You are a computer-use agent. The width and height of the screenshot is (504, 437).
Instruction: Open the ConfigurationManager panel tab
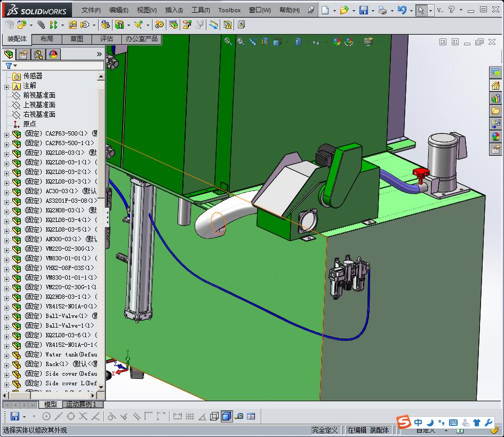(x=38, y=54)
